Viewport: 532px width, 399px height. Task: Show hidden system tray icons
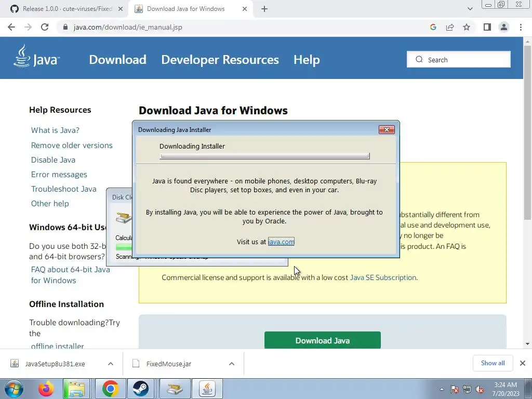(x=442, y=389)
